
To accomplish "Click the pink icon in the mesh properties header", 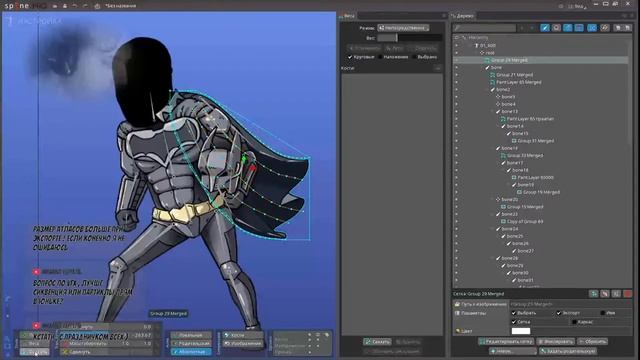I will 605,293.
